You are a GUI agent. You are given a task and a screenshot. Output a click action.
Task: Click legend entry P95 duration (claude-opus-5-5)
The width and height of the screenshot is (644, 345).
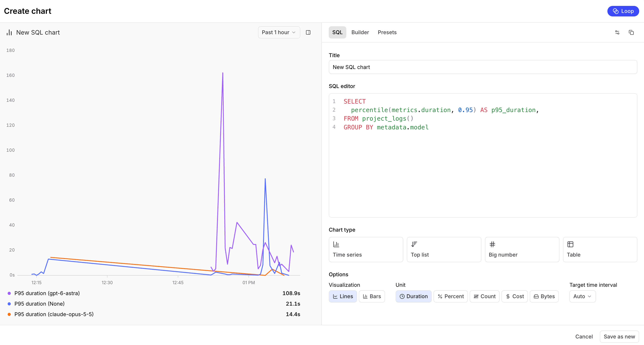pyautogui.click(x=54, y=314)
